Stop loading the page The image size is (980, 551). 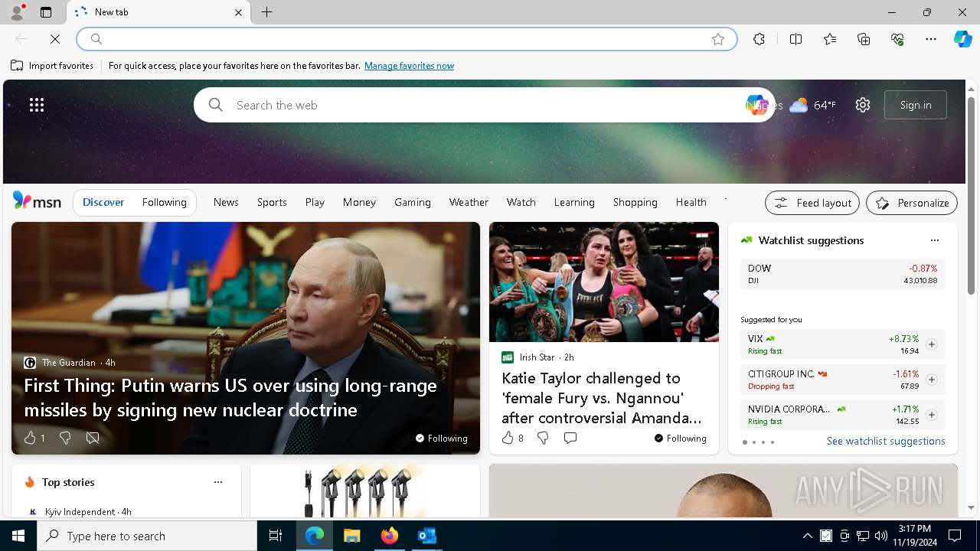pyautogui.click(x=55, y=39)
